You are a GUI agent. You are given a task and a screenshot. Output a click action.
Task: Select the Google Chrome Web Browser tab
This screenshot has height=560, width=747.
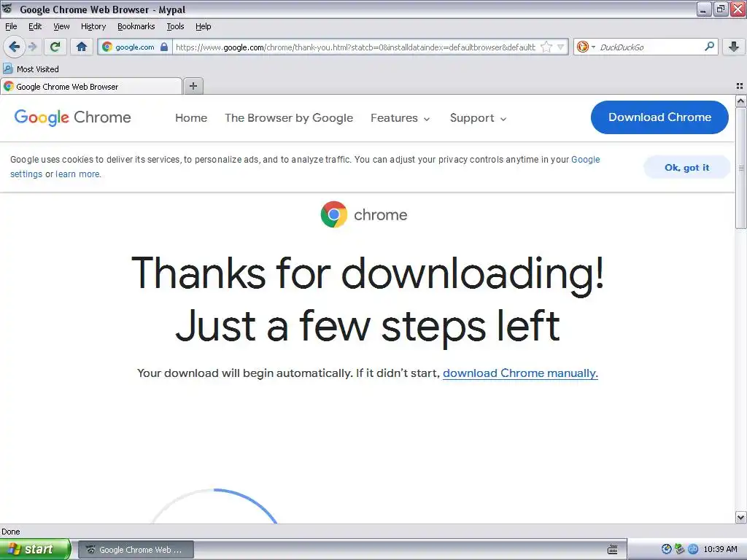point(91,86)
